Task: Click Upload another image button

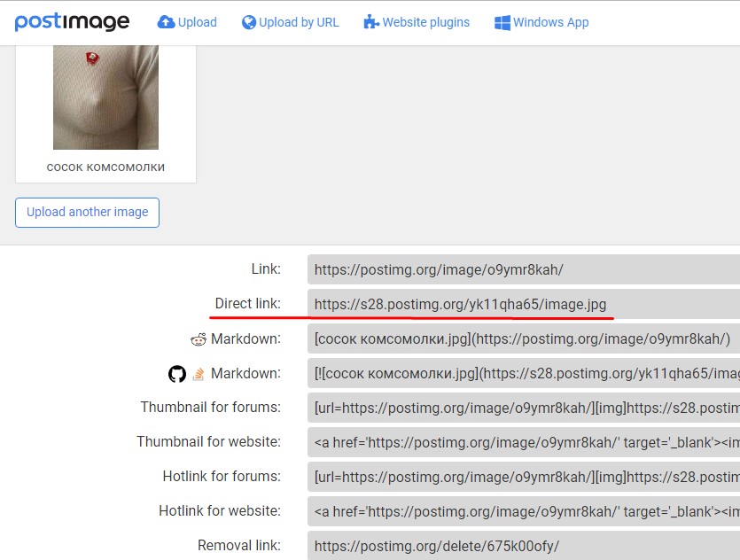Action: pos(88,213)
